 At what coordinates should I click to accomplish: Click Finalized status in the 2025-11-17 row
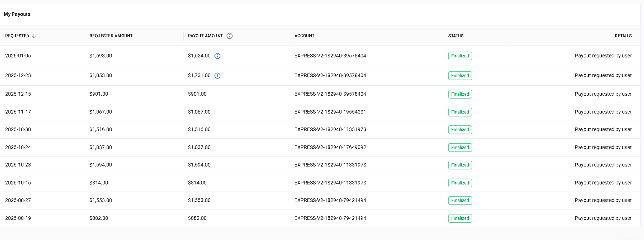click(460, 112)
